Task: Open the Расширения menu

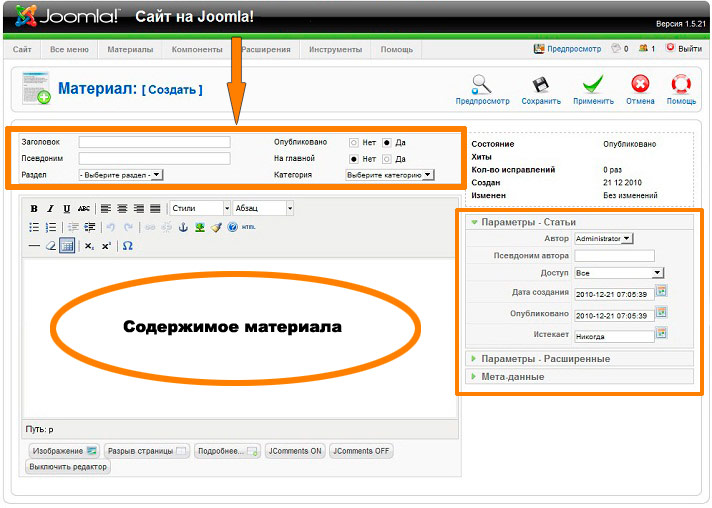Action: [266, 49]
